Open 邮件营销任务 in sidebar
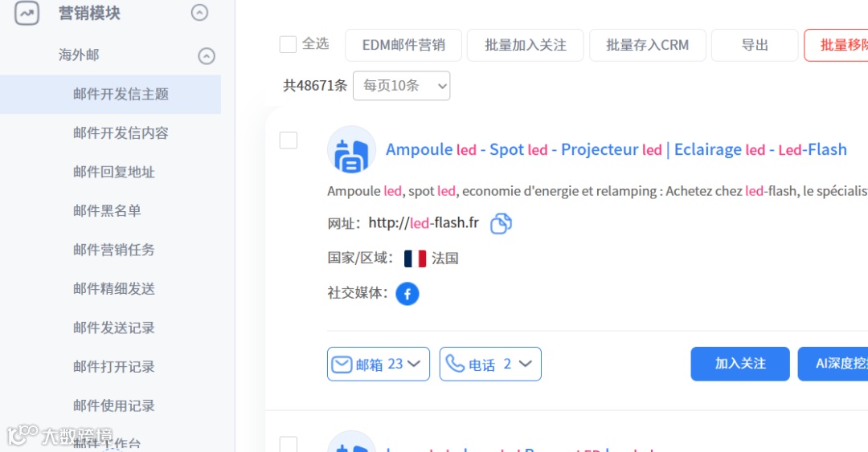 coord(114,250)
